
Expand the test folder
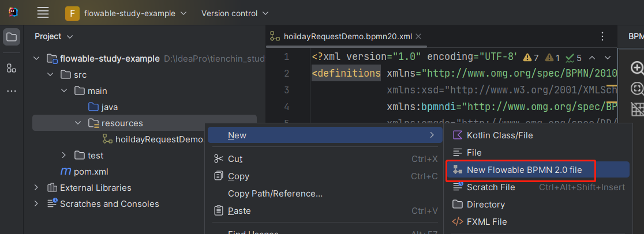tap(64, 156)
